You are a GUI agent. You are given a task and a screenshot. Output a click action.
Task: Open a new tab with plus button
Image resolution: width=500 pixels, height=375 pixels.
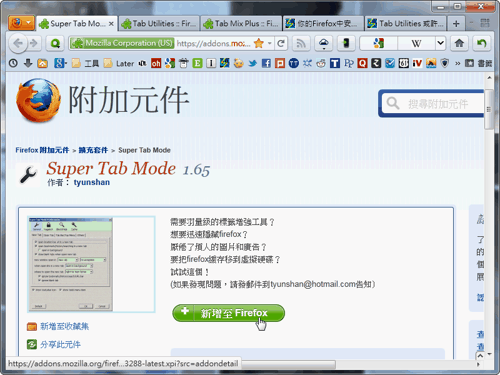tap(456, 24)
